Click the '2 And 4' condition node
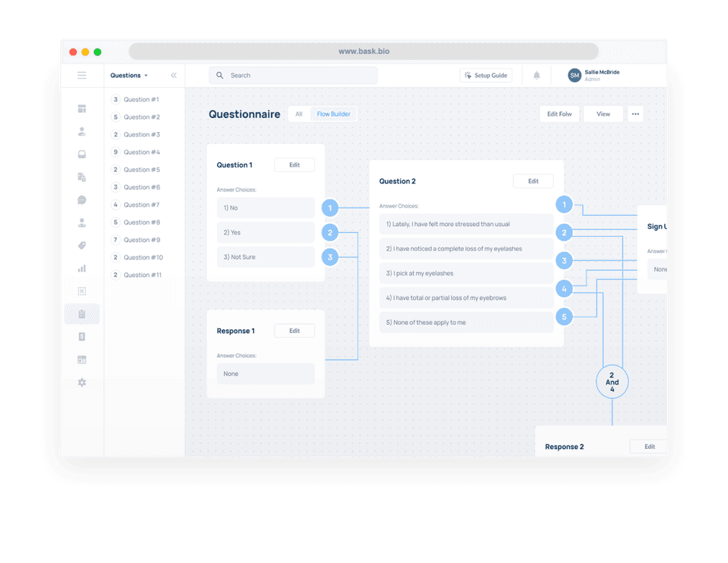The width and height of the screenshot is (728, 563). (x=612, y=382)
